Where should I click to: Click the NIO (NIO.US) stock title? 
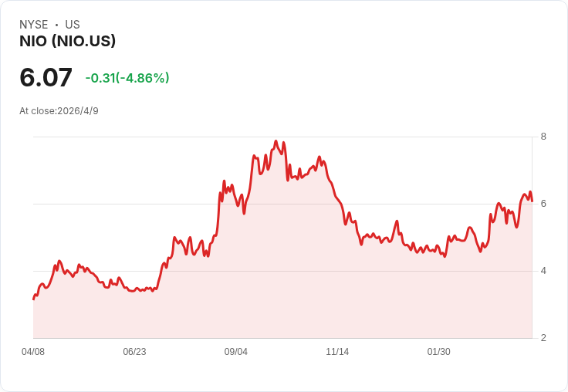tap(67, 42)
